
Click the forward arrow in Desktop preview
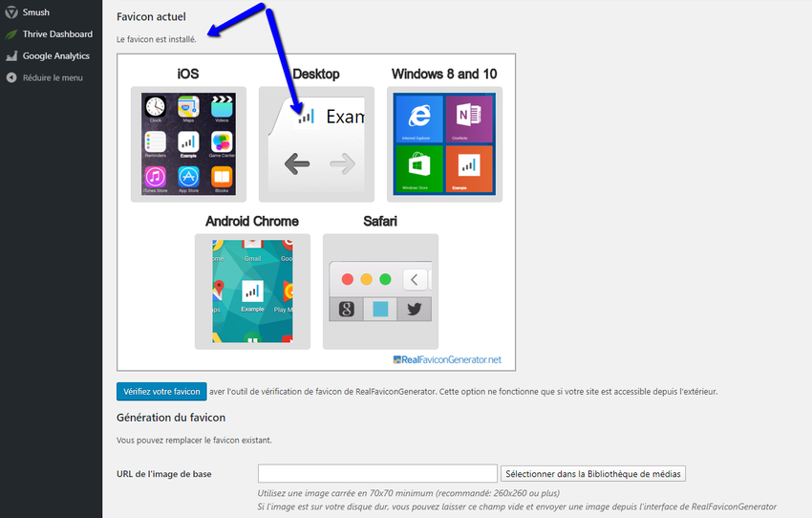[342, 164]
